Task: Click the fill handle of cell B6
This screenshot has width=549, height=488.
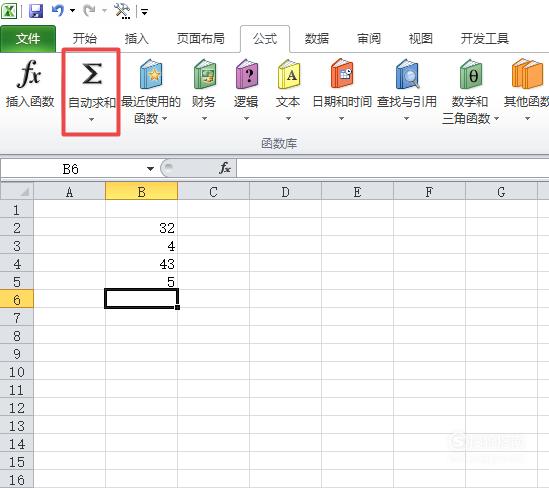Action: click(x=178, y=307)
